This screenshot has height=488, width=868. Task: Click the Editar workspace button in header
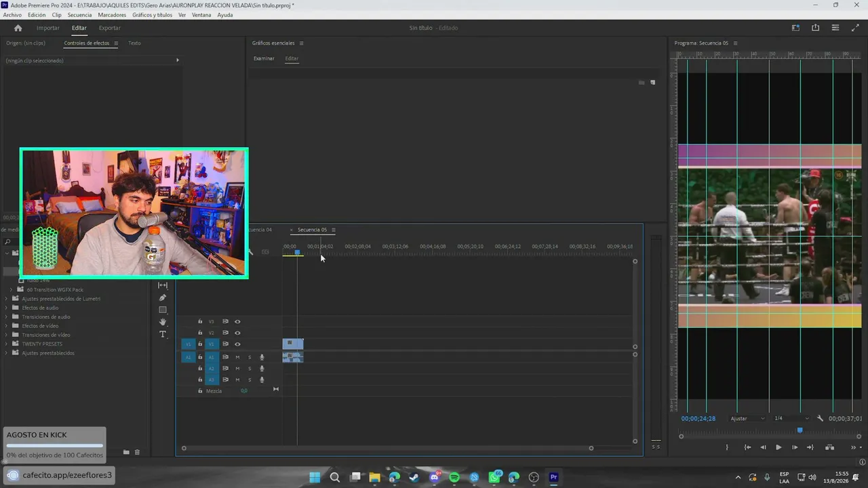[79, 28]
